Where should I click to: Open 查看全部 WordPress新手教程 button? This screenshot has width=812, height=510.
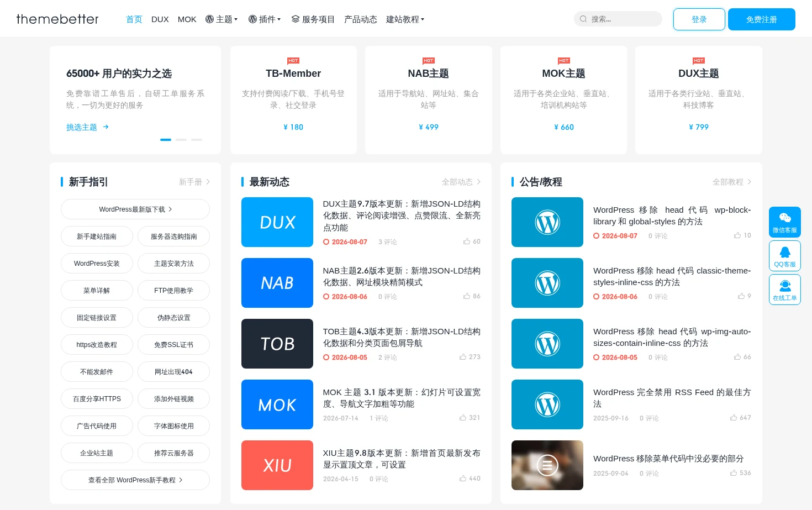coord(135,480)
